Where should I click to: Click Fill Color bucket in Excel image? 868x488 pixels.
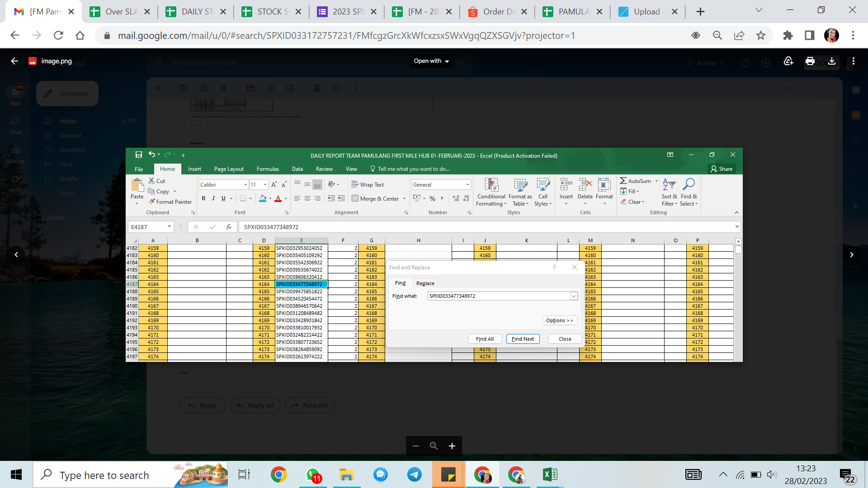263,198
